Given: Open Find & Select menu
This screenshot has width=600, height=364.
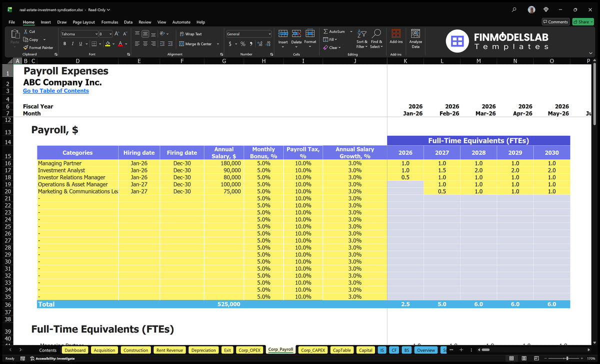Looking at the screenshot, I should click(x=377, y=38).
